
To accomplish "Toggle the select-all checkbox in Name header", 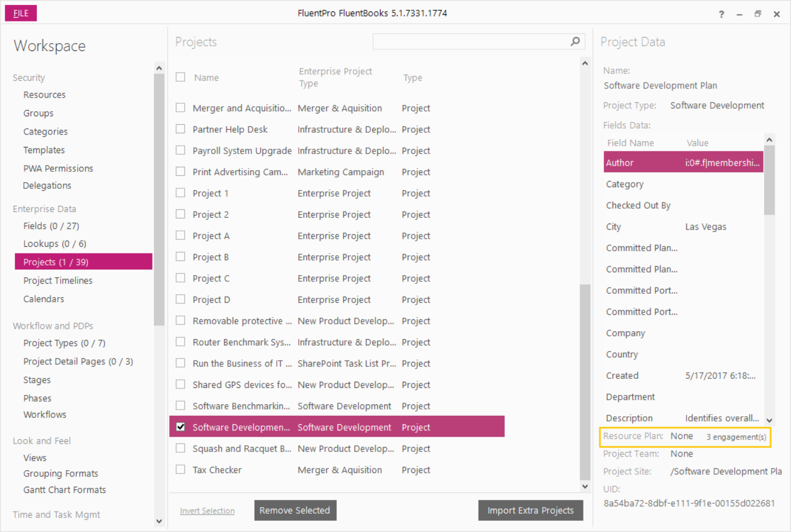I will pos(180,77).
